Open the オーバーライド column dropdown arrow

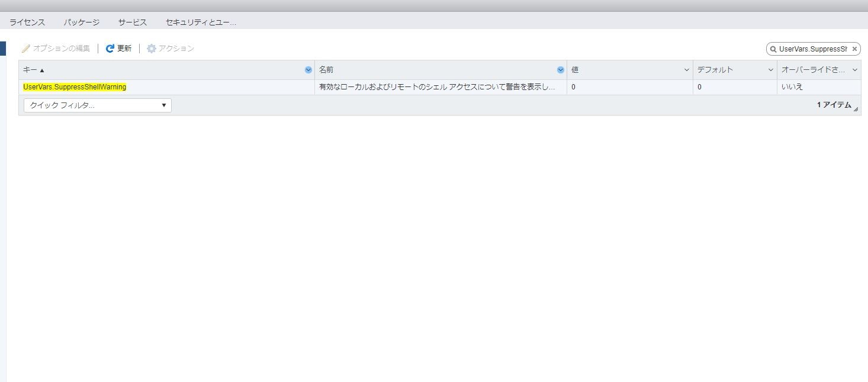[x=855, y=70]
